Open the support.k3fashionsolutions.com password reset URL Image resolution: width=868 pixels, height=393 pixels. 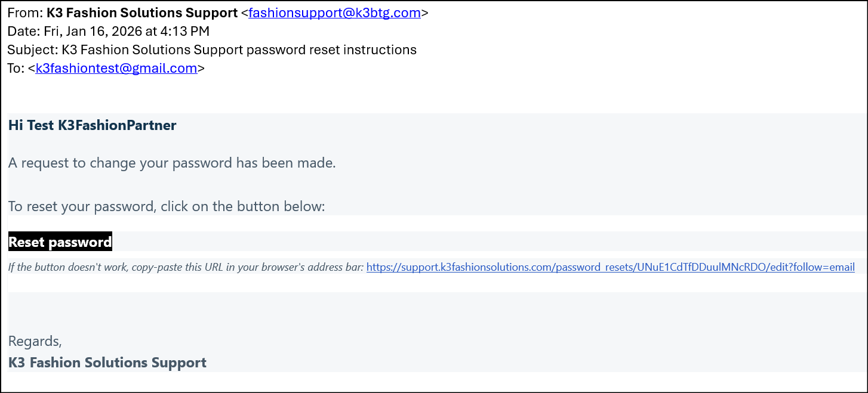click(610, 267)
